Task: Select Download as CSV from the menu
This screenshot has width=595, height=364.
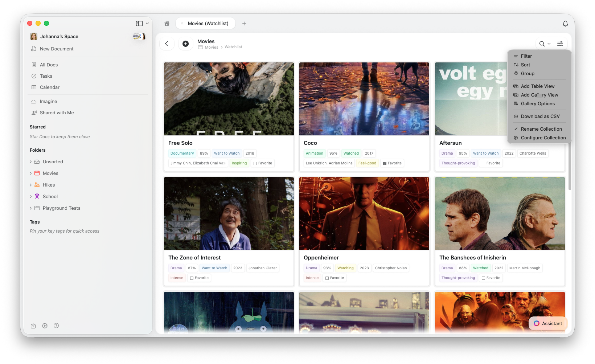Action: click(539, 116)
